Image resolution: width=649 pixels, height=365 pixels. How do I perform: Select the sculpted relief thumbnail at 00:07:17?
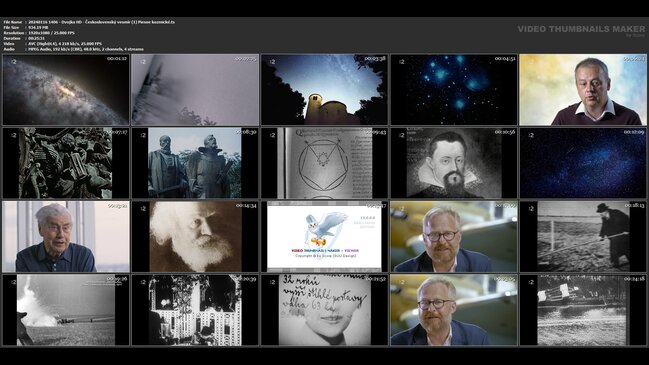point(66,163)
